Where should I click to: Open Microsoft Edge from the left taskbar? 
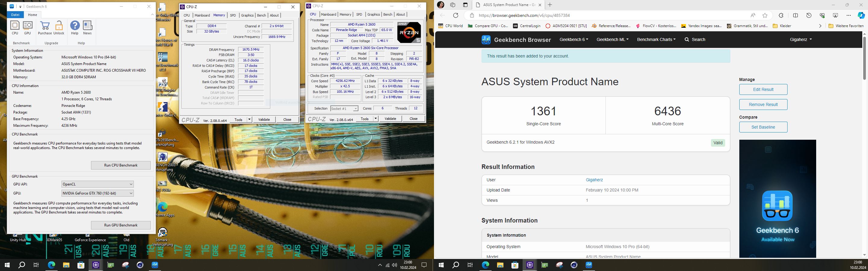pos(51,265)
